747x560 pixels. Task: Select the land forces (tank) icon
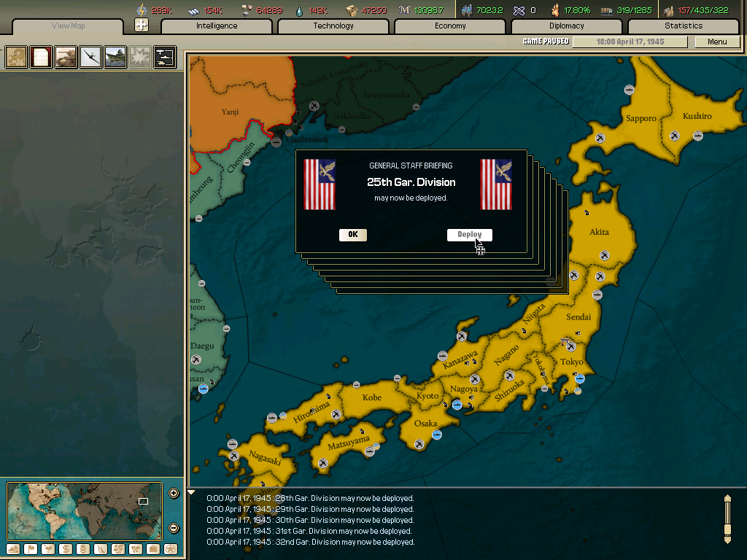click(66, 57)
